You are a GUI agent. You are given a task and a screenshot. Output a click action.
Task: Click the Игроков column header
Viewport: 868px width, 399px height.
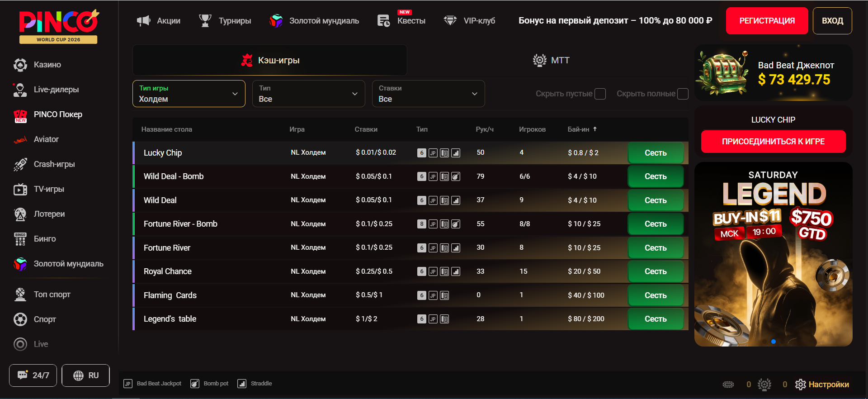pos(532,129)
